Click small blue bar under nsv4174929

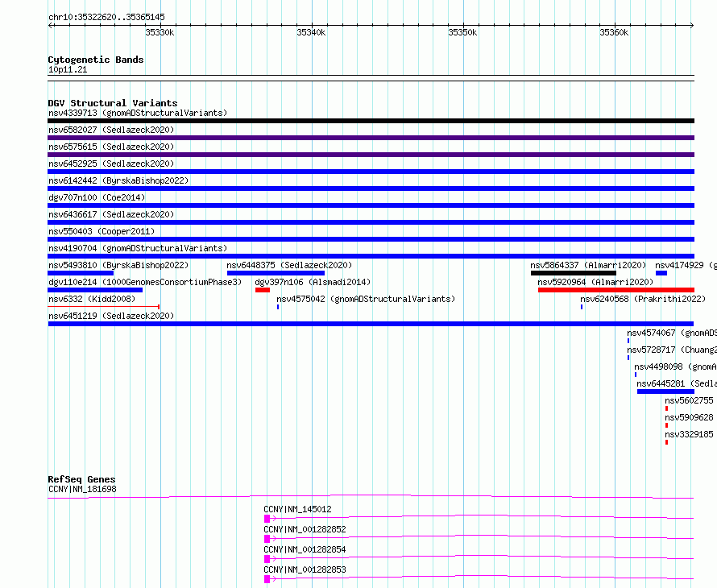(x=661, y=273)
